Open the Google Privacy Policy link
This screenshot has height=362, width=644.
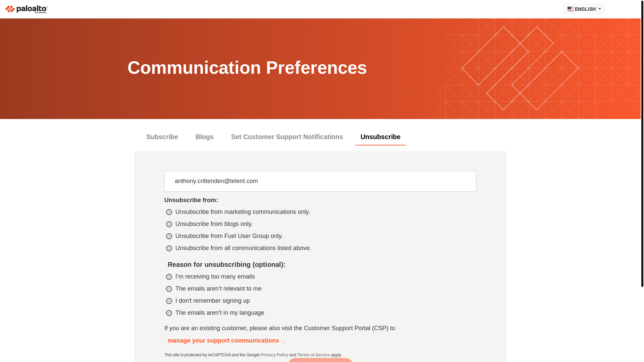pyautogui.click(x=275, y=355)
